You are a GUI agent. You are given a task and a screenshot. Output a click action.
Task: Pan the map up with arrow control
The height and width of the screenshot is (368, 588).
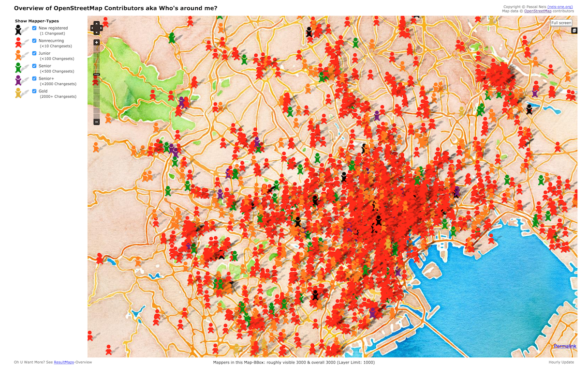point(96,23)
